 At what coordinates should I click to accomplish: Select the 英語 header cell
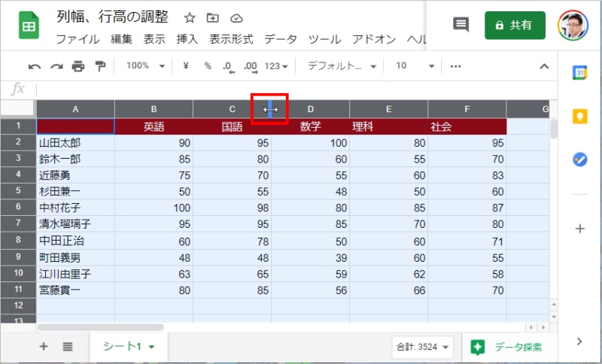coord(154,126)
